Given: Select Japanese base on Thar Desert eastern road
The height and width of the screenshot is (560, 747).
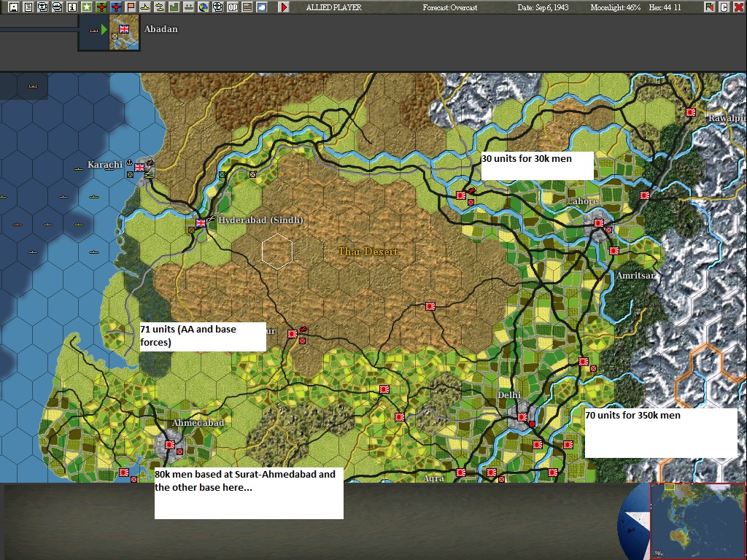Looking at the screenshot, I should pos(430,306).
